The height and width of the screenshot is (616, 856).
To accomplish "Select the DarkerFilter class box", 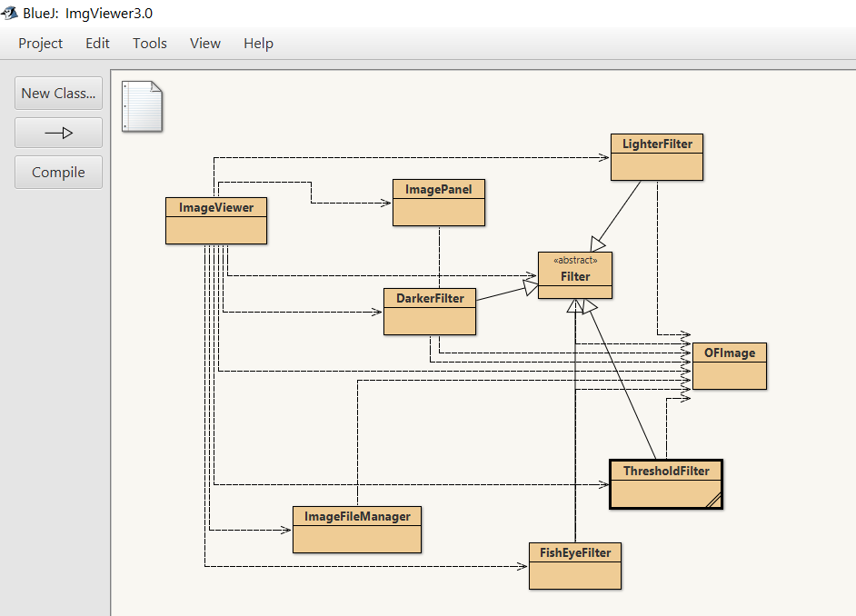I will [430, 312].
